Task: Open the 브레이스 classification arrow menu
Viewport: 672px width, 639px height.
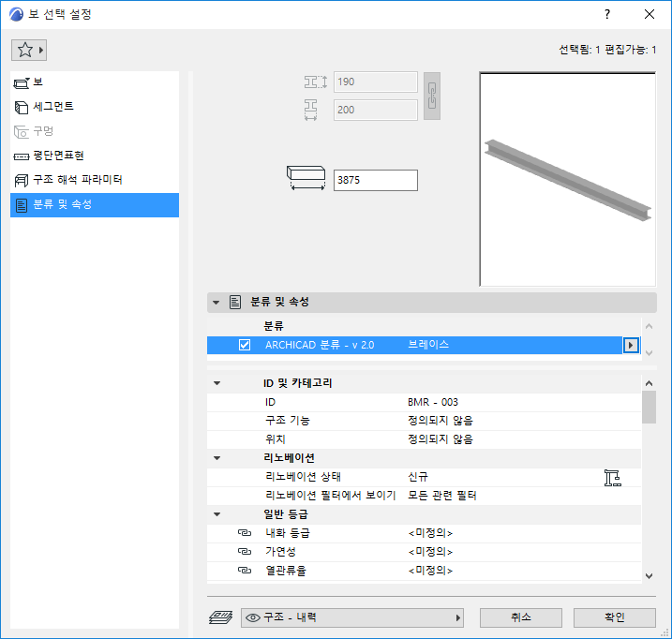Action: click(631, 345)
